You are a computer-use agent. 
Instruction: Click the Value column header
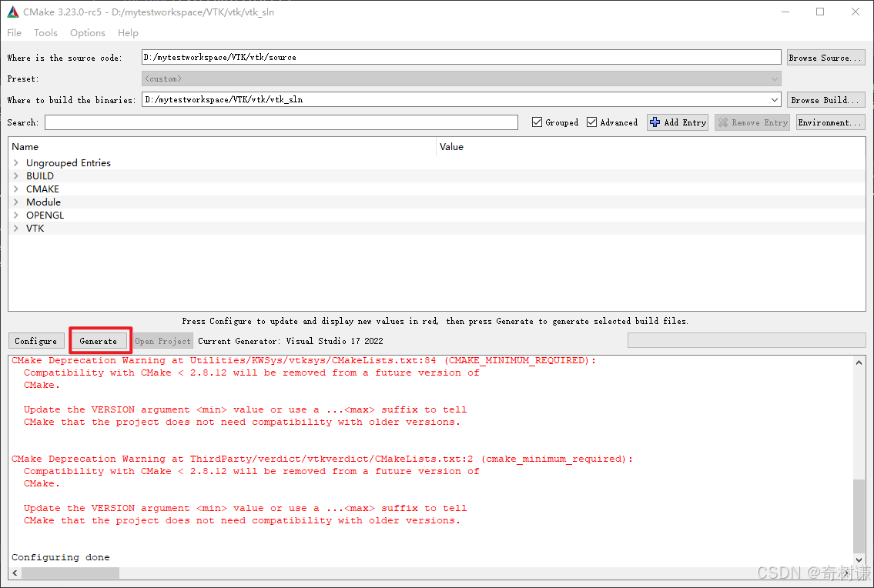651,146
